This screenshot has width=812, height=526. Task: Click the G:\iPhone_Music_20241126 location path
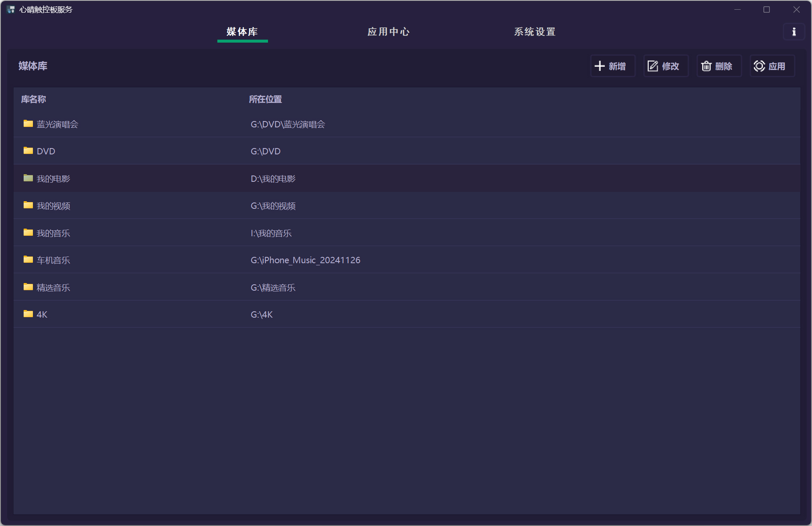tap(305, 260)
